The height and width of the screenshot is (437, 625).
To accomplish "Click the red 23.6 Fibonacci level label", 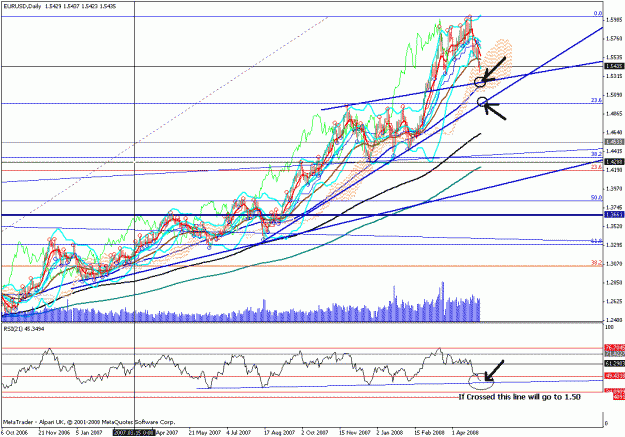I will click(x=597, y=168).
